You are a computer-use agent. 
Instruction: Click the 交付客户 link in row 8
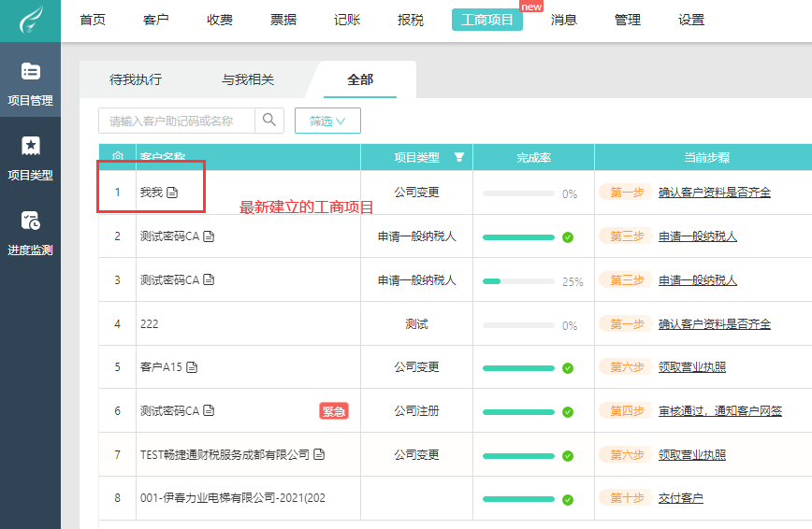click(680, 498)
